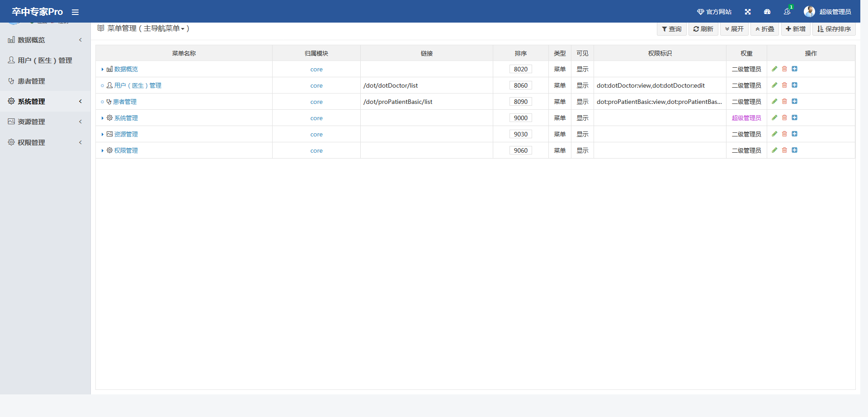The image size is (868, 417).
Task: Delete the 资源管理 row with trash icon
Action: pyautogui.click(x=784, y=134)
